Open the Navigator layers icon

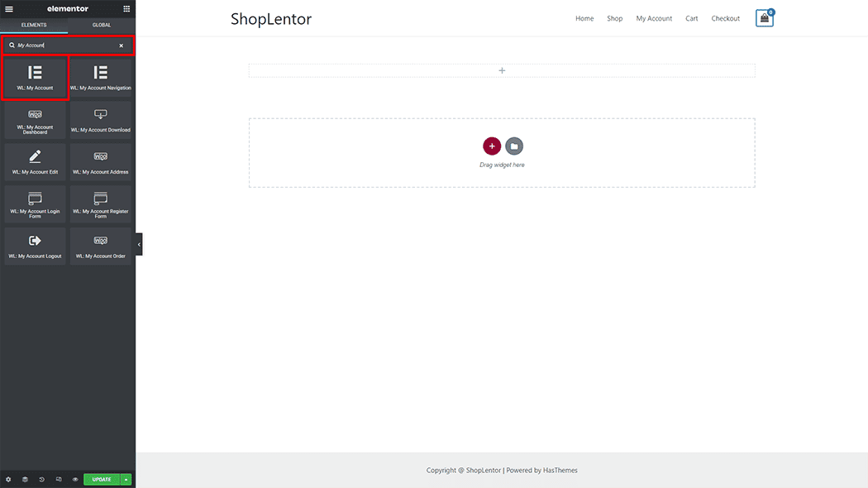pos(25,479)
